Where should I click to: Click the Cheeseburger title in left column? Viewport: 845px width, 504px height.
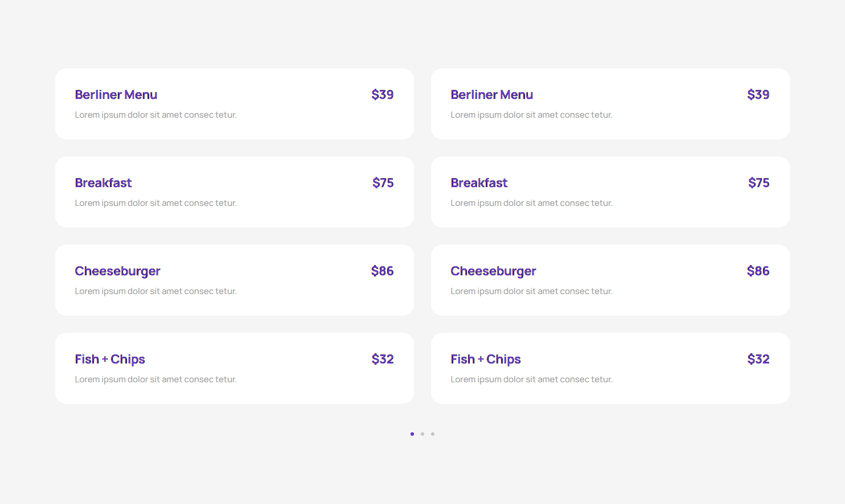pyautogui.click(x=117, y=271)
